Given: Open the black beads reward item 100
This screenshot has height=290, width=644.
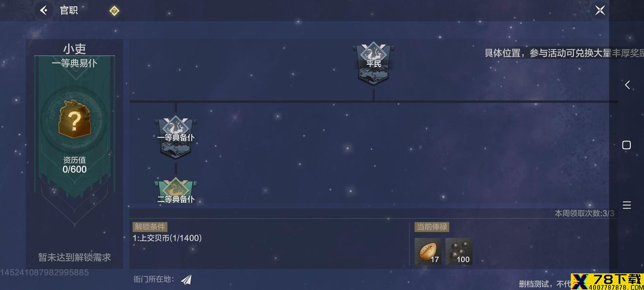Looking at the screenshot, I should (459, 251).
